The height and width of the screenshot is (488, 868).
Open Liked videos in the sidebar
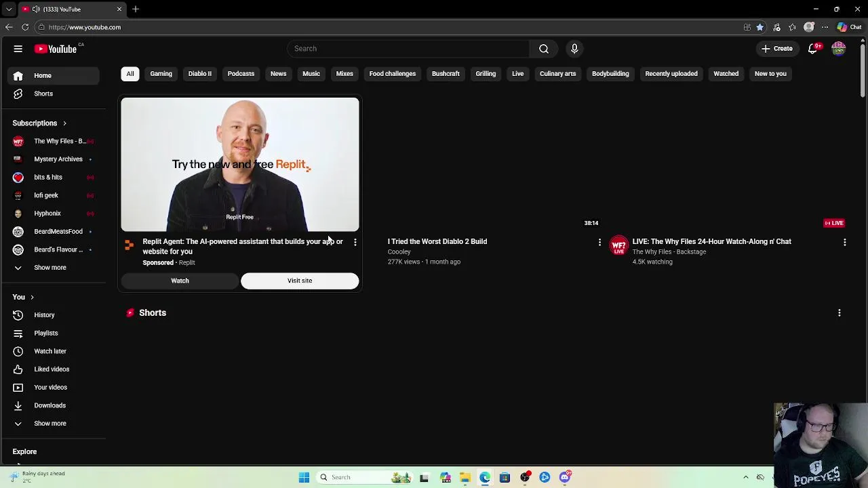pos(53,369)
